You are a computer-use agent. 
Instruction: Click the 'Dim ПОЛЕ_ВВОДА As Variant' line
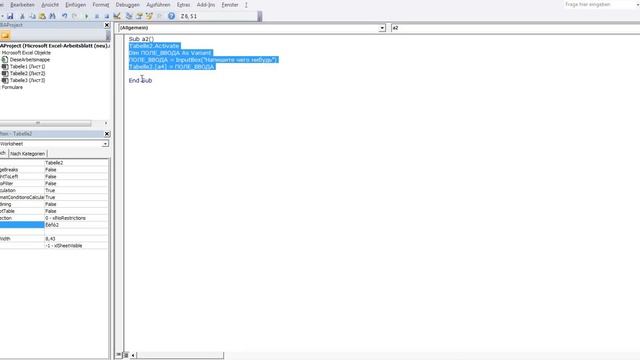(171, 53)
